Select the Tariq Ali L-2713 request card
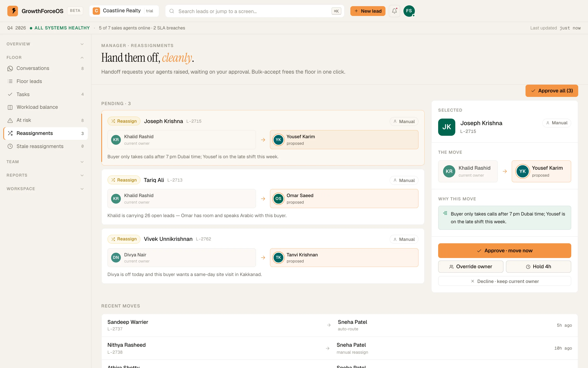 click(263, 197)
